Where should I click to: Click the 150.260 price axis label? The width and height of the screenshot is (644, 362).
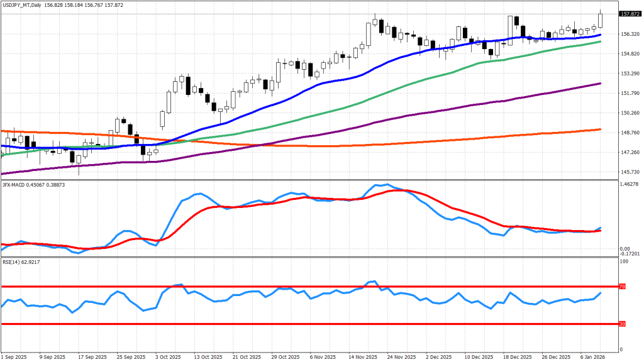coord(630,113)
